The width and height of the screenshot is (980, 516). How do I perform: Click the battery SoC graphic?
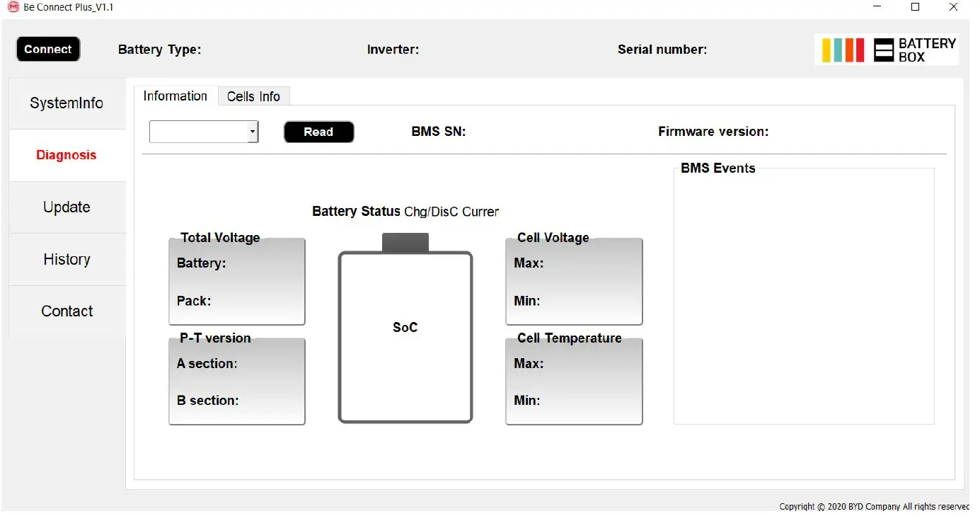[x=405, y=336]
